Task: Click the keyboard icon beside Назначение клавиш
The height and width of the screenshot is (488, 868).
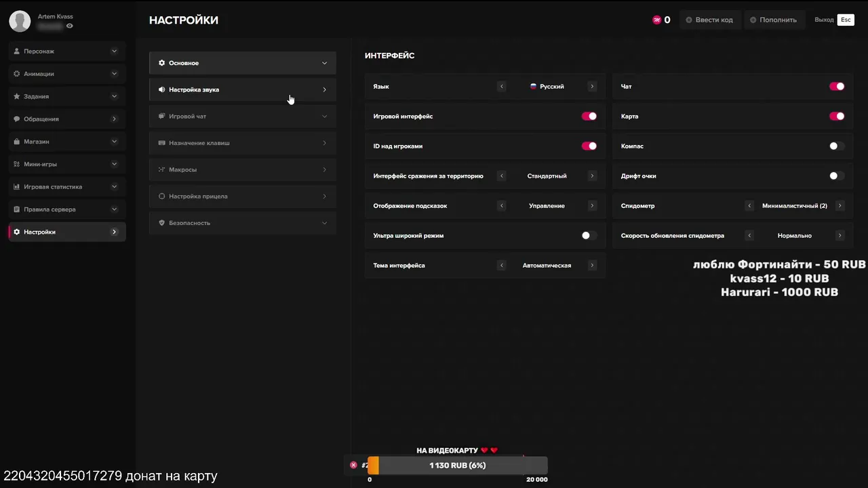Action: (x=162, y=143)
